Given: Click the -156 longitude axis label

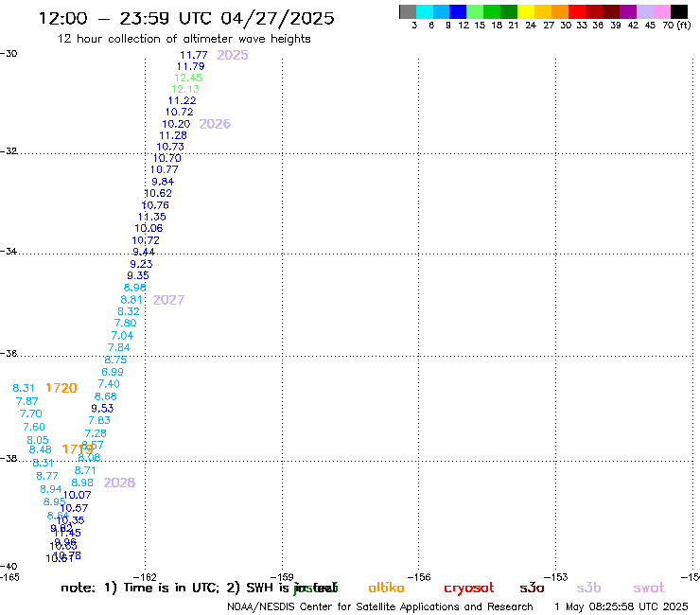Looking at the screenshot, I should pyautogui.click(x=419, y=577).
